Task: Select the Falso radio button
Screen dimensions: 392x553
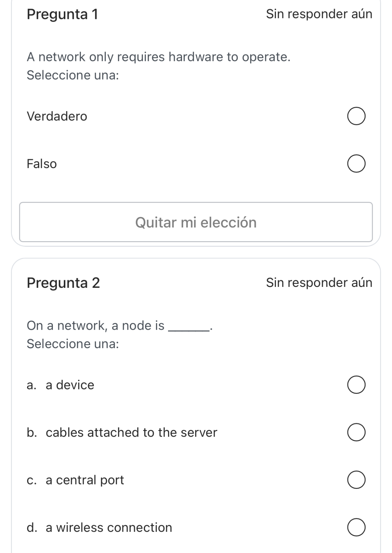Action: 356,163
